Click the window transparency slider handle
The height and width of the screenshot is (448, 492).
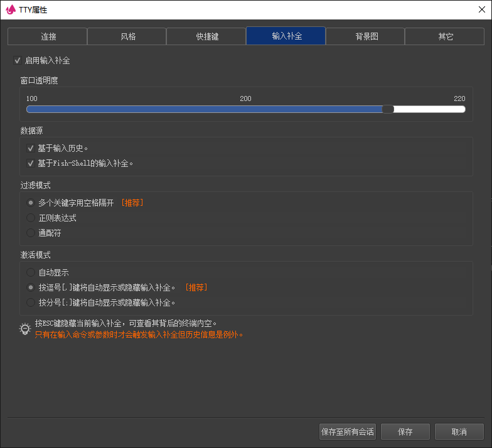click(x=388, y=109)
